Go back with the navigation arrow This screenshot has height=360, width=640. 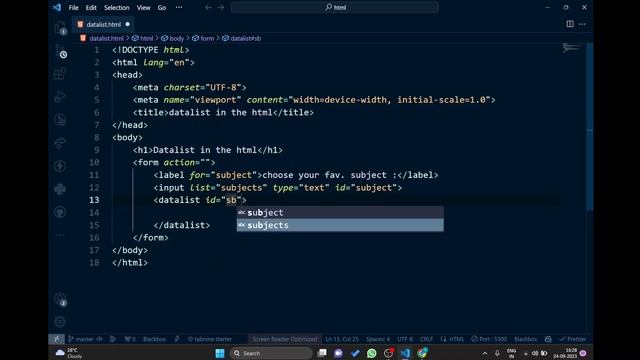point(208,7)
